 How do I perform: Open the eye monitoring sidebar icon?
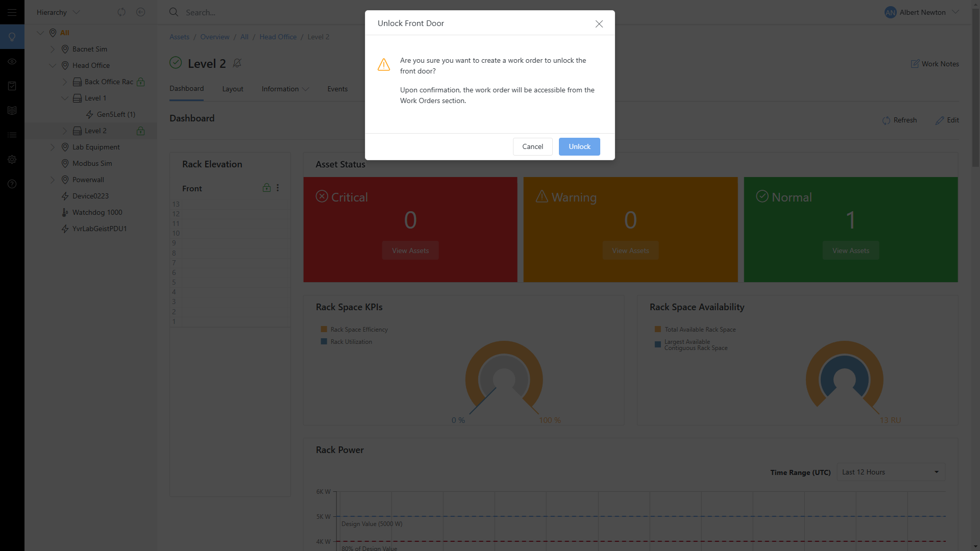point(12,61)
